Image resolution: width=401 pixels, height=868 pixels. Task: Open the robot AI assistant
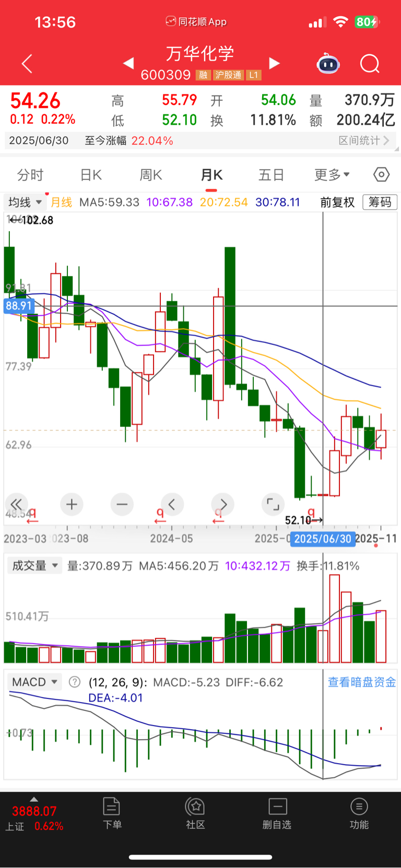tap(328, 64)
